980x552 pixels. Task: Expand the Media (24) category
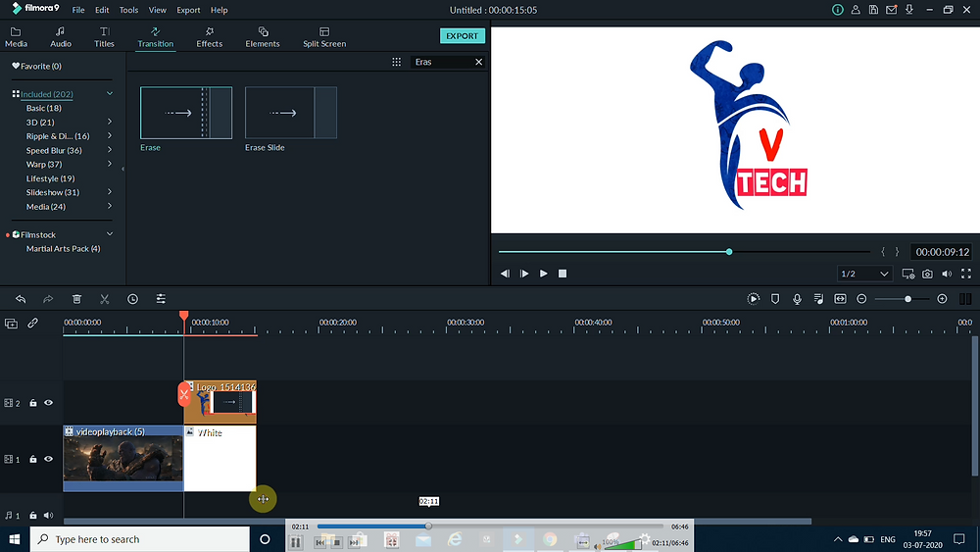click(110, 206)
